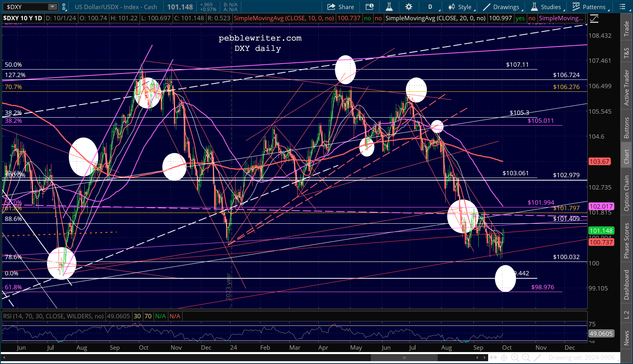This screenshot has height=364, width=633.
Task: Click the zoom in magnifier icon
Action: click(x=515, y=358)
